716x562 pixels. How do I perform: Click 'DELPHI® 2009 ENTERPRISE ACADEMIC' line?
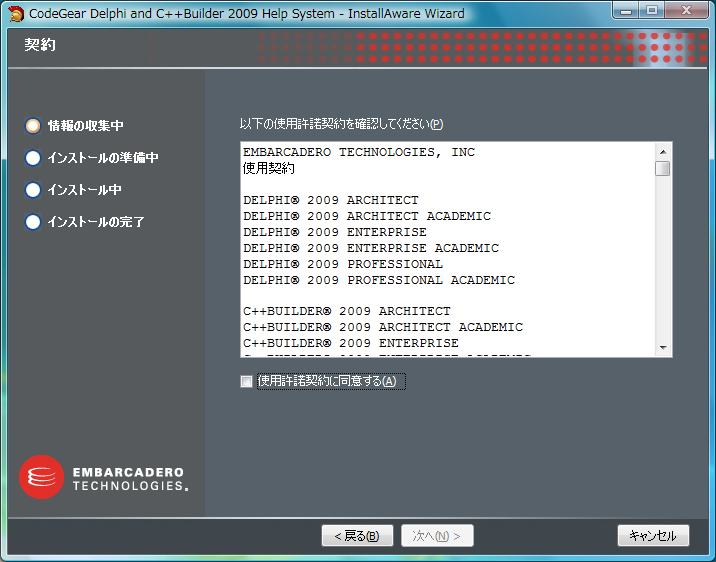click(x=371, y=248)
